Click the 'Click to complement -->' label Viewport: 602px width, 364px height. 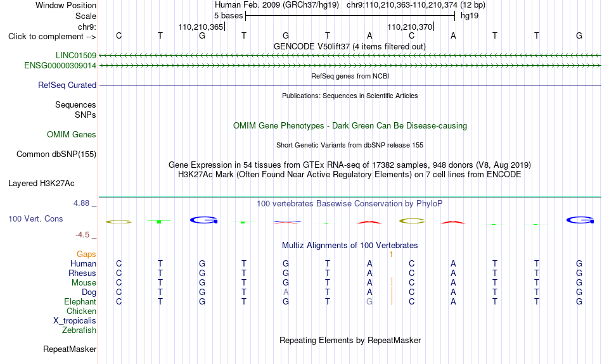[x=52, y=37]
